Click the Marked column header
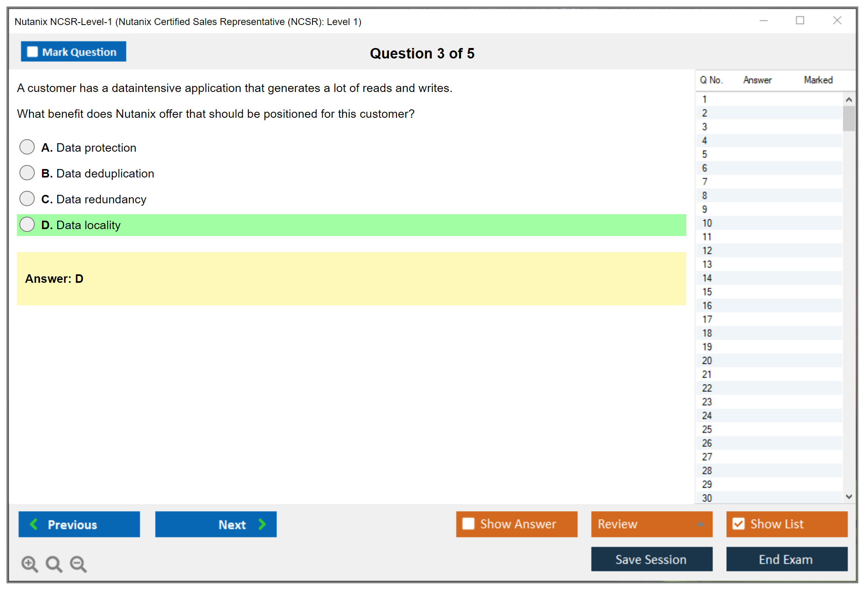The image size is (868, 593). [818, 80]
